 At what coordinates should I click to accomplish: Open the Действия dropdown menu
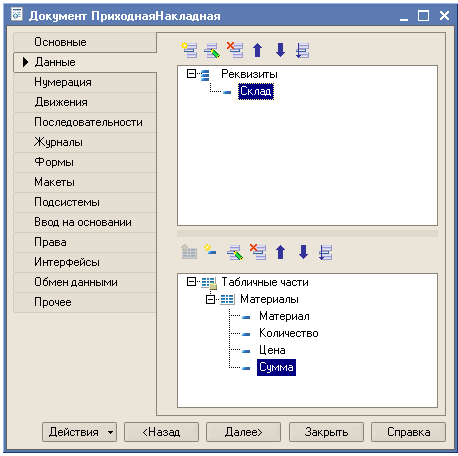[79, 432]
